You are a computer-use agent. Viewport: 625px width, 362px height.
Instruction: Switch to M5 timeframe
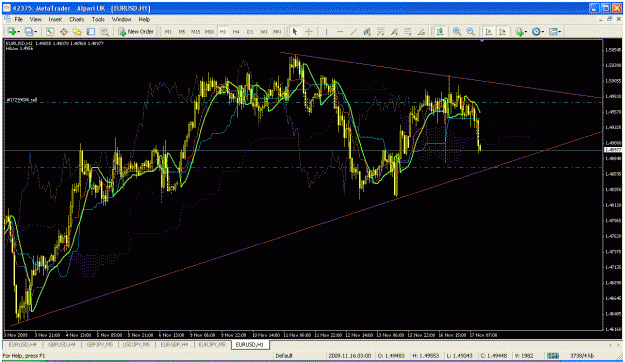182,31
